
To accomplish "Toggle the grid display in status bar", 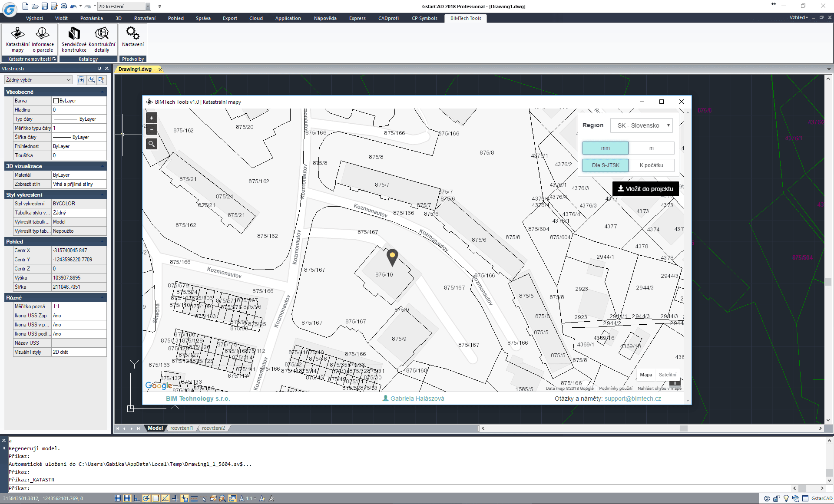I will 127,498.
